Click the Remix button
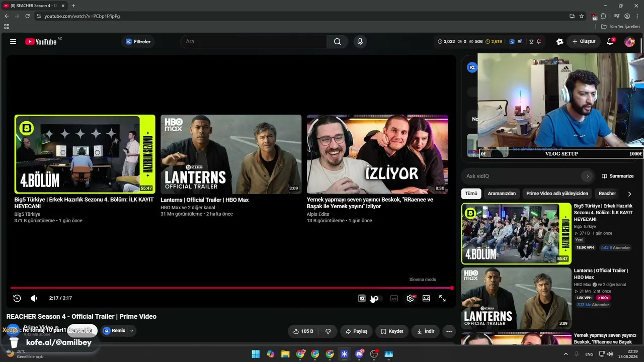Image resolution: width=644 pixels, height=362 pixels. [x=114, y=331]
